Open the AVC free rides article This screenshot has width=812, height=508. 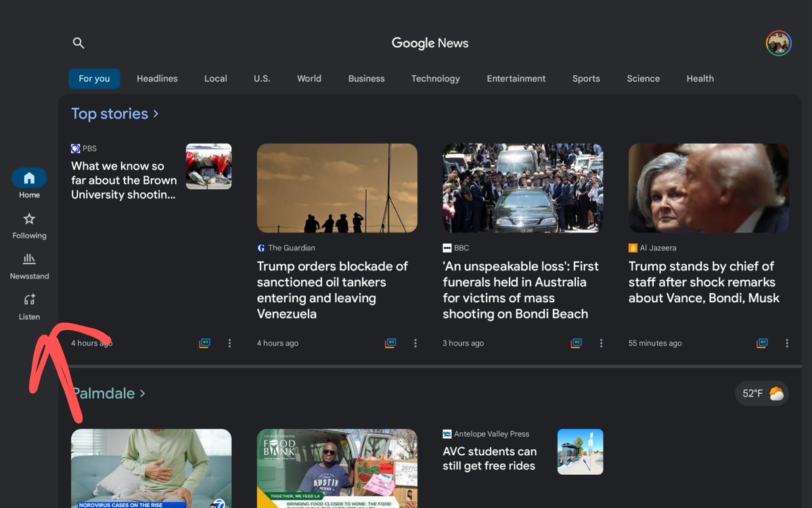click(490, 459)
